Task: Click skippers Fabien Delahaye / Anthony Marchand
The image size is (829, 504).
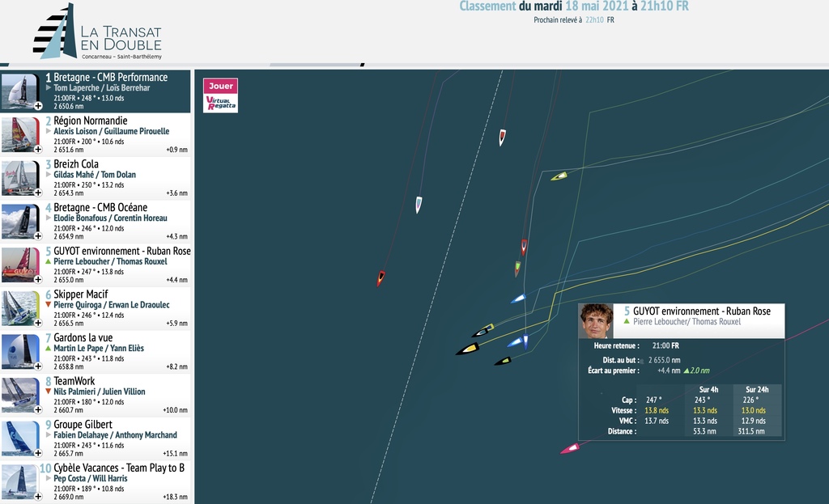Action: pyautogui.click(x=115, y=434)
